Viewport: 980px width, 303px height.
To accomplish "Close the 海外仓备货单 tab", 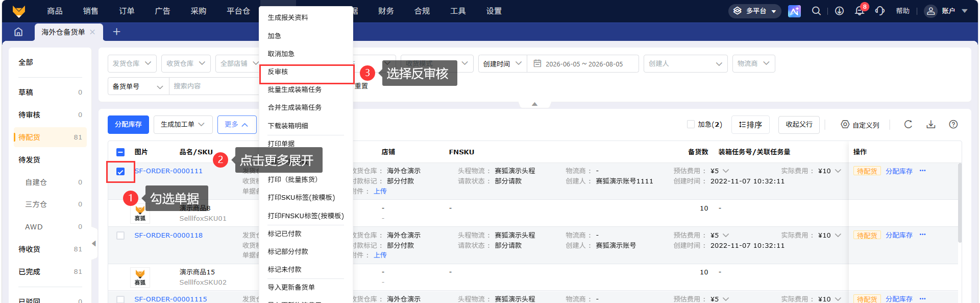I will pyautogui.click(x=92, y=32).
